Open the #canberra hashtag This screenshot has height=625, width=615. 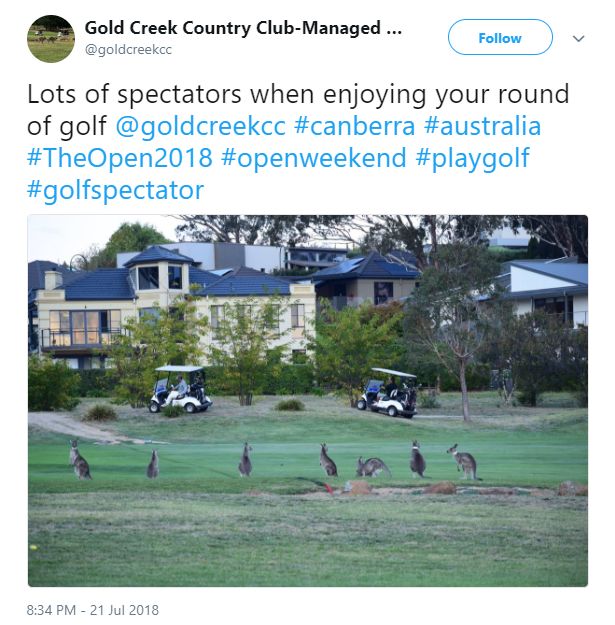354,126
